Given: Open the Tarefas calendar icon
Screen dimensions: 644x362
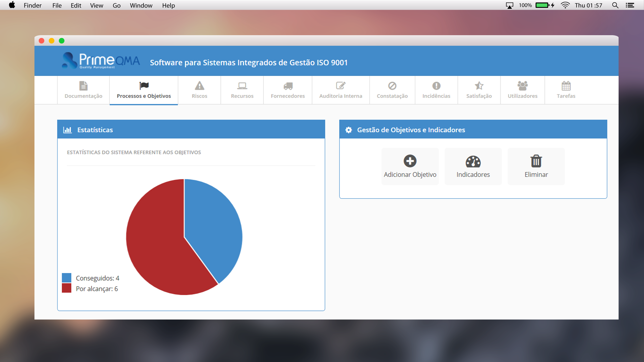Looking at the screenshot, I should tap(566, 86).
